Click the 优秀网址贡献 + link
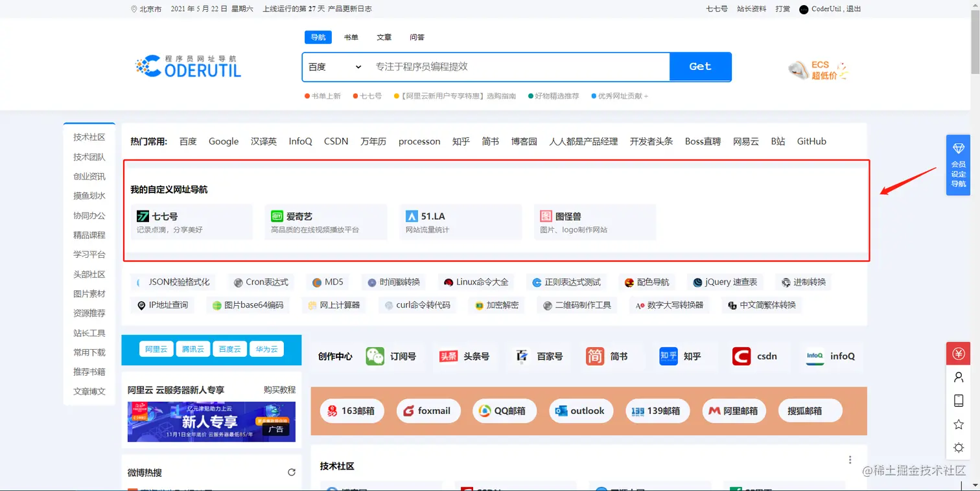Image resolution: width=980 pixels, height=491 pixels. tap(619, 96)
